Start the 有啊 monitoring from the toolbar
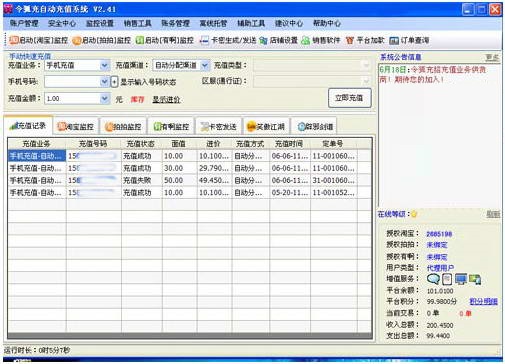 [165, 40]
